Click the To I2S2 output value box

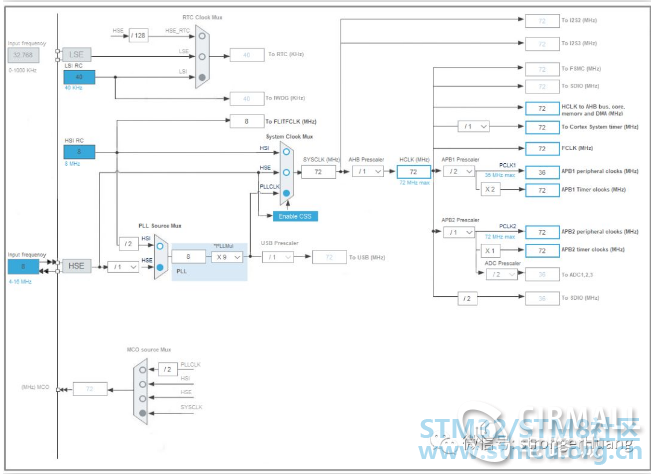542,21
